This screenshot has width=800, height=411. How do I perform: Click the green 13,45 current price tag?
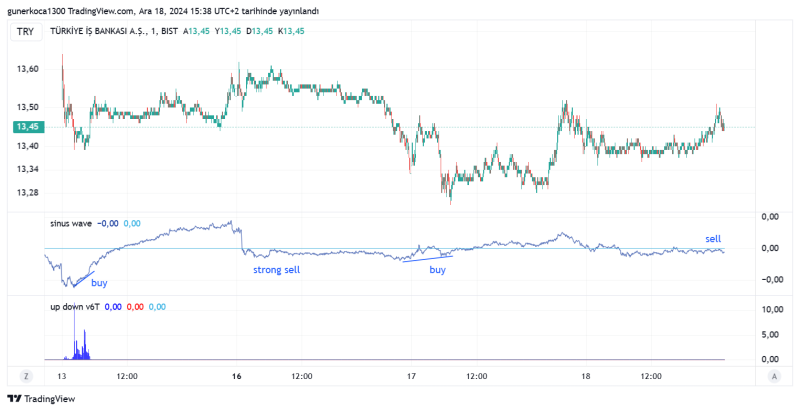[x=26, y=127]
